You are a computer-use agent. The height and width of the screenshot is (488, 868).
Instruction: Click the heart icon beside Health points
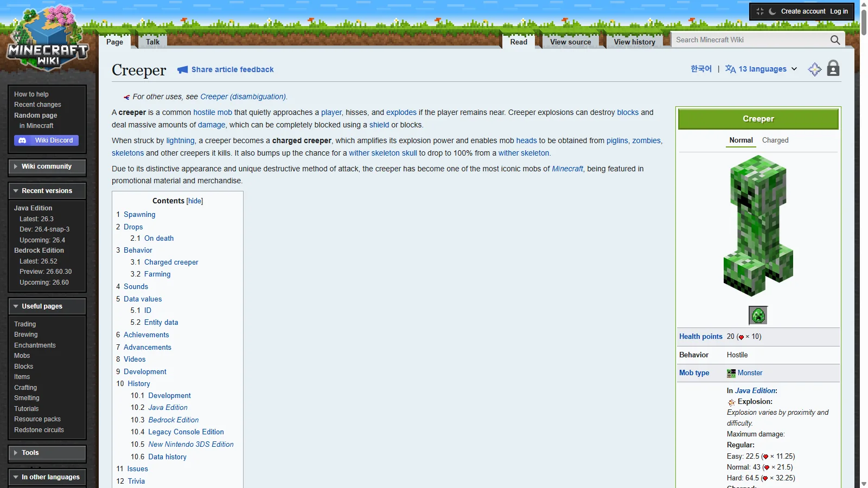[x=741, y=337]
